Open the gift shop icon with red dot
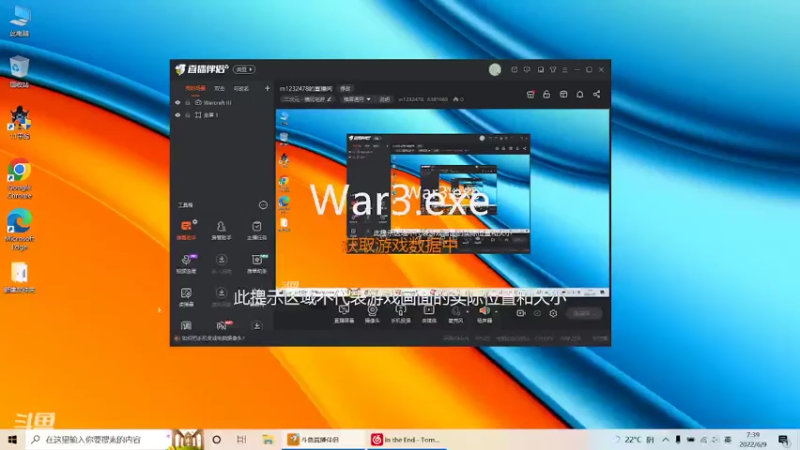Screen dimensions: 800x450 tap(531, 94)
